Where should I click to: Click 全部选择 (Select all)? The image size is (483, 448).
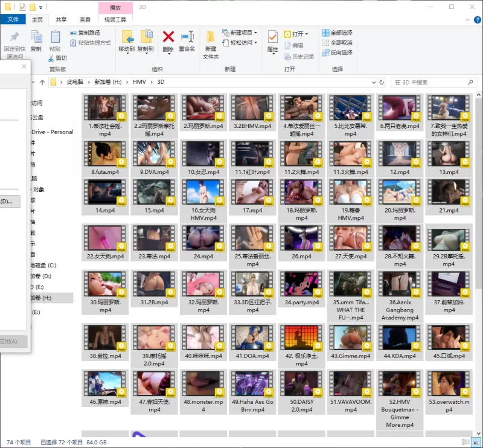coord(337,33)
